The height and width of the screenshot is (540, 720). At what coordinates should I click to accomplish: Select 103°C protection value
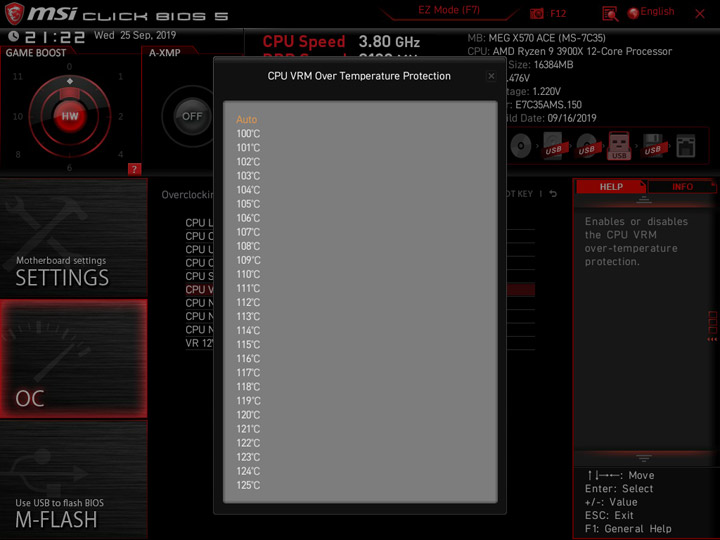point(248,176)
